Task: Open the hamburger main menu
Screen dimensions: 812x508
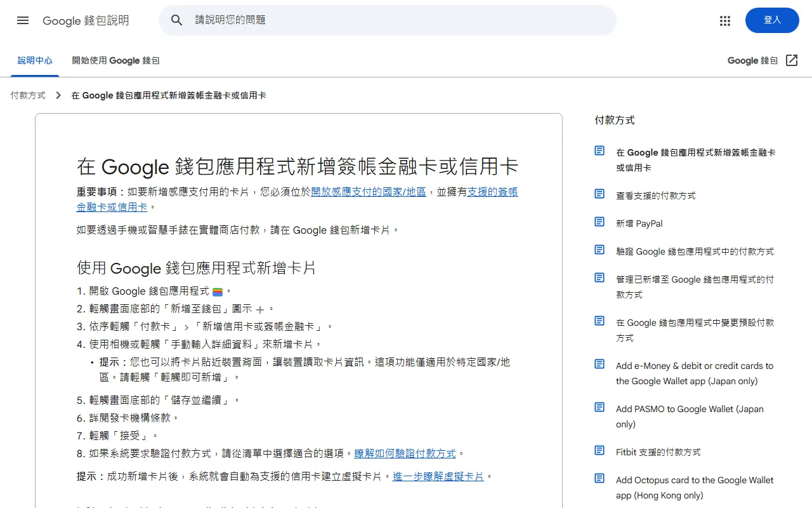Action: tap(23, 20)
